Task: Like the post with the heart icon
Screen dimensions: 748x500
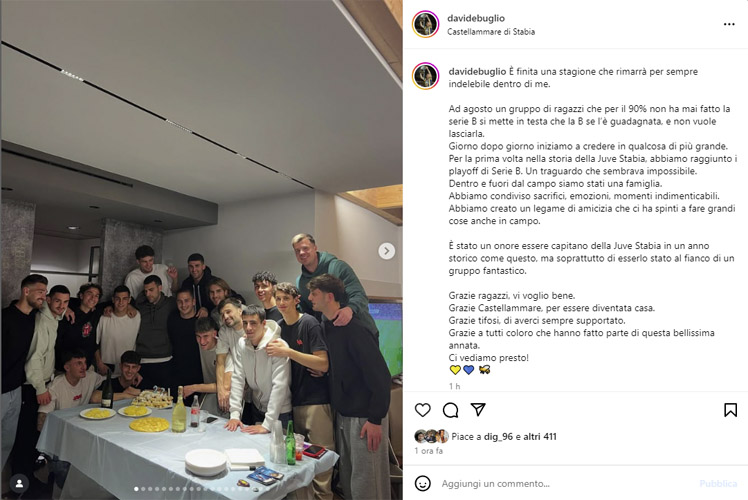Action: tap(422, 410)
